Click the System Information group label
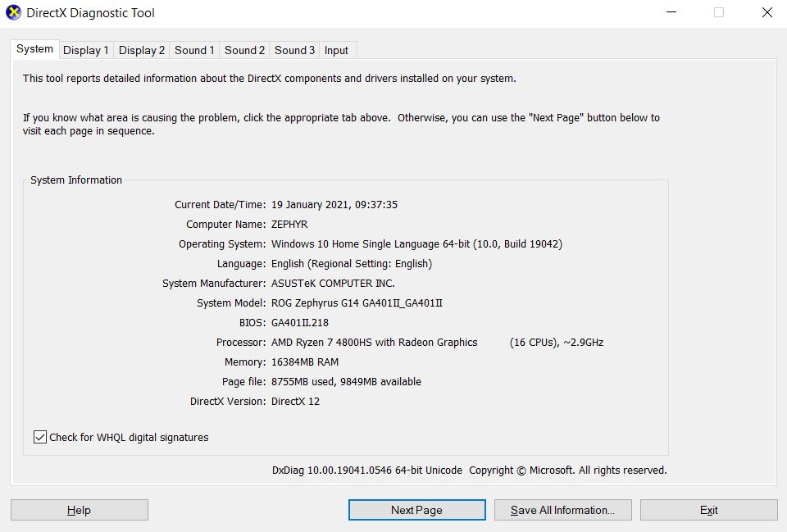 tap(76, 180)
